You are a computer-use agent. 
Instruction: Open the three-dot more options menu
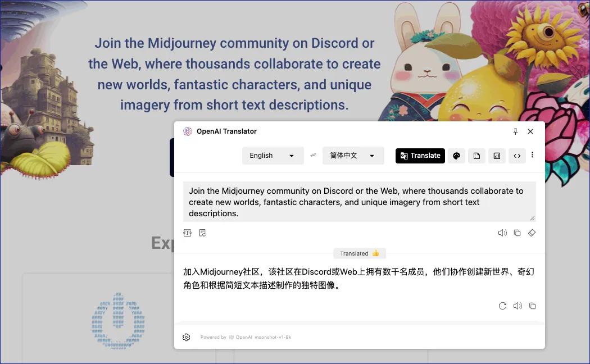pos(533,155)
